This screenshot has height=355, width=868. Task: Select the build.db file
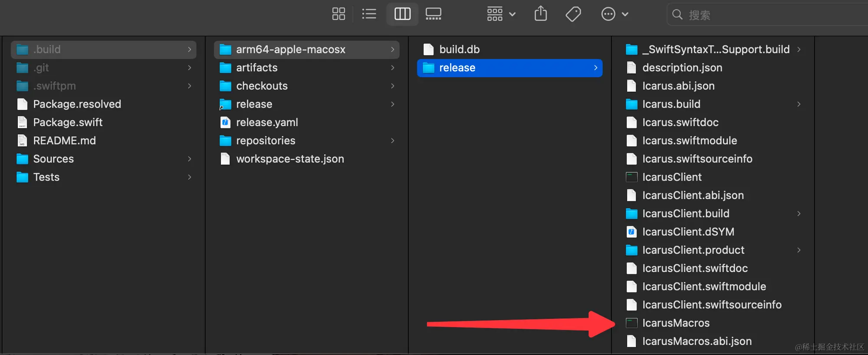coord(459,49)
